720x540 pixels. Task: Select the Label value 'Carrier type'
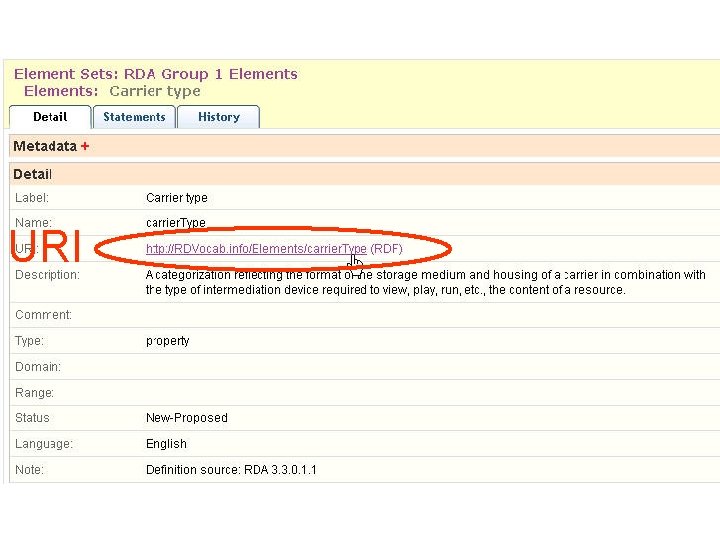pyautogui.click(x=177, y=198)
